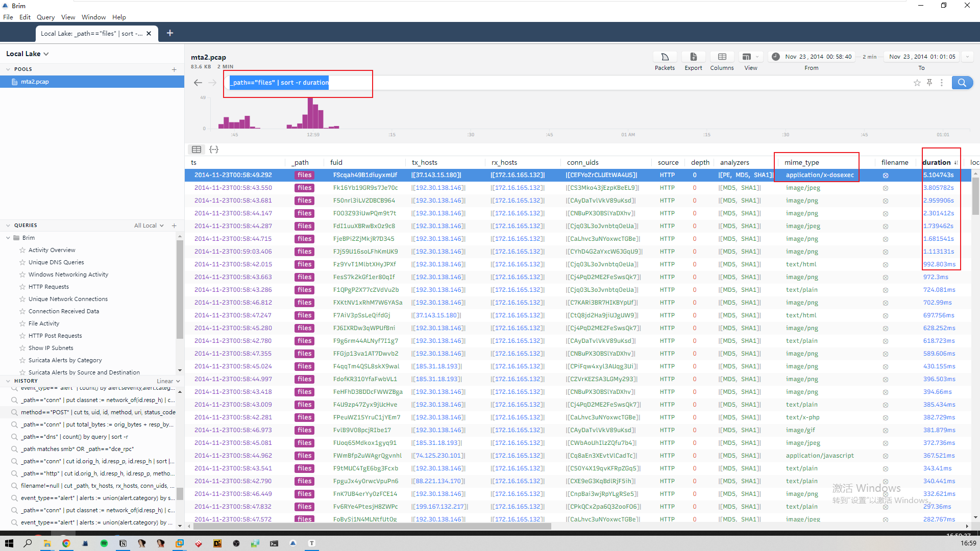
Task: Run query with magnifier search button
Action: pyautogui.click(x=962, y=83)
